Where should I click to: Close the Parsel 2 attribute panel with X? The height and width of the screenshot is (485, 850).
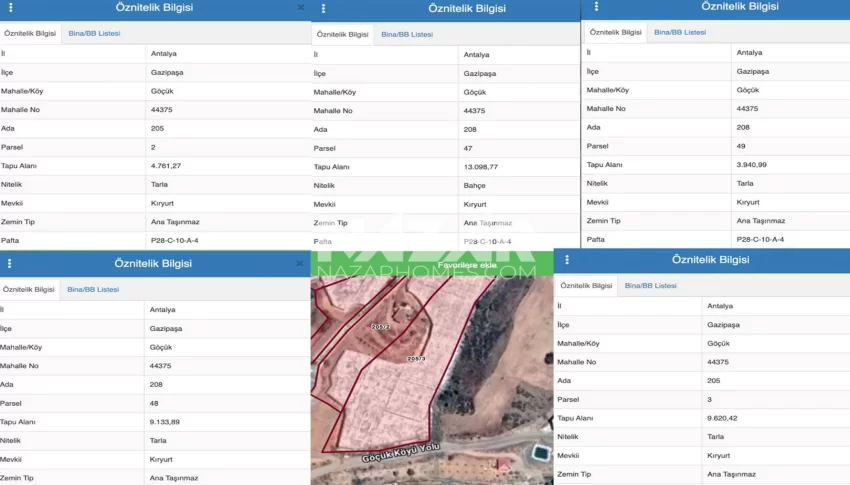pyautogui.click(x=301, y=8)
